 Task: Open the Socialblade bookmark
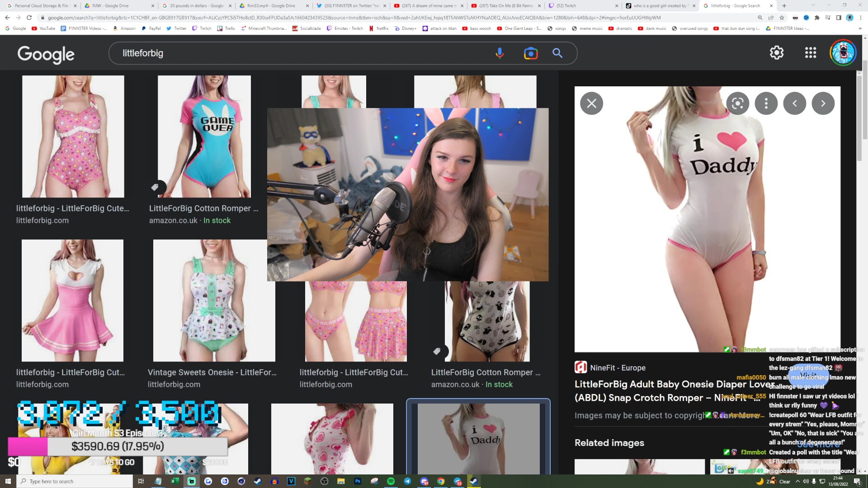[307, 28]
